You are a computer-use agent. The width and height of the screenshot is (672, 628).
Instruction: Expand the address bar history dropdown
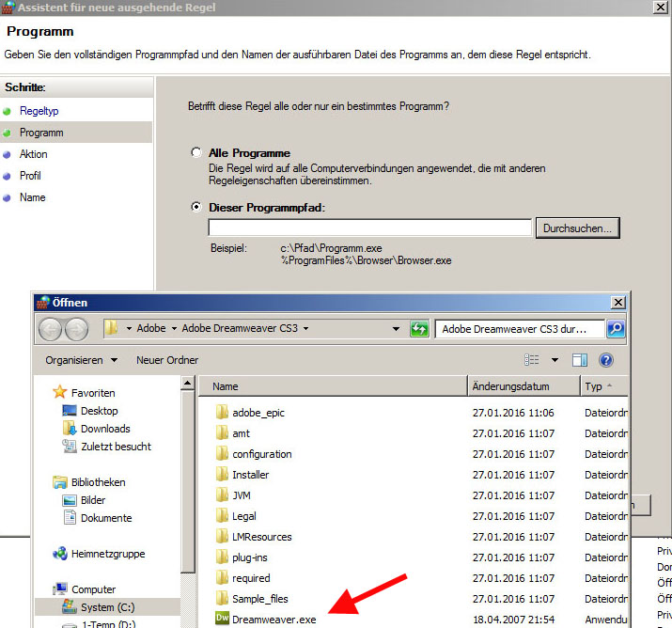tap(396, 329)
